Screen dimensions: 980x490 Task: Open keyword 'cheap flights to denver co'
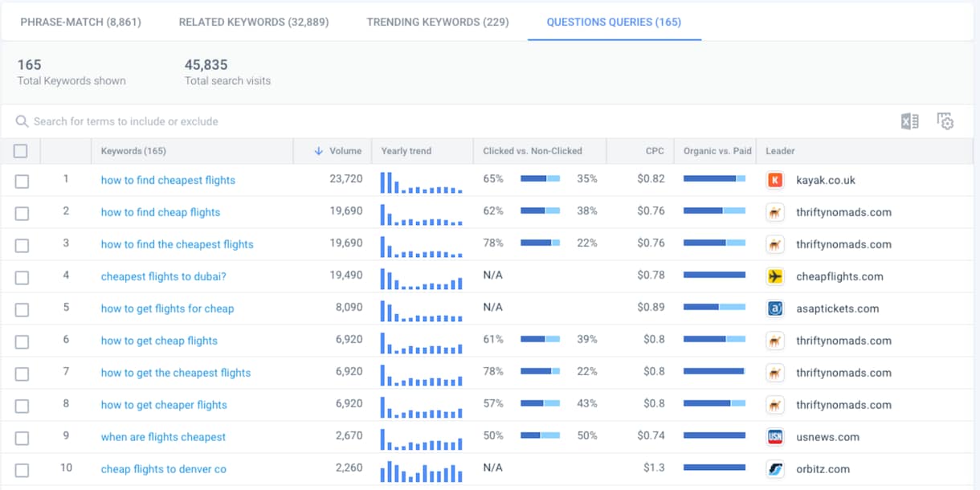pyautogui.click(x=163, y=469)
